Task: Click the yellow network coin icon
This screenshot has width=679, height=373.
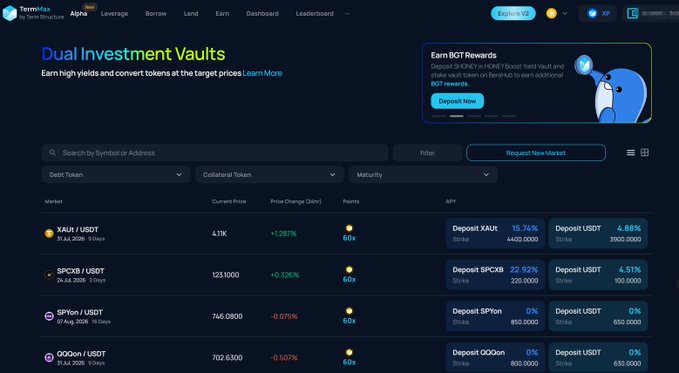Action: [x=551, y=13]
